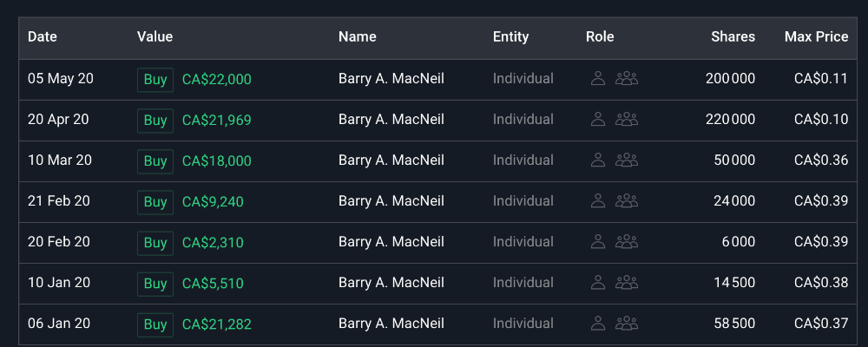Open Barry A. MacNeil in 10 Mar 20 row
The height and width of the screenshot is (347, 868).
click(x=391, y=160)
